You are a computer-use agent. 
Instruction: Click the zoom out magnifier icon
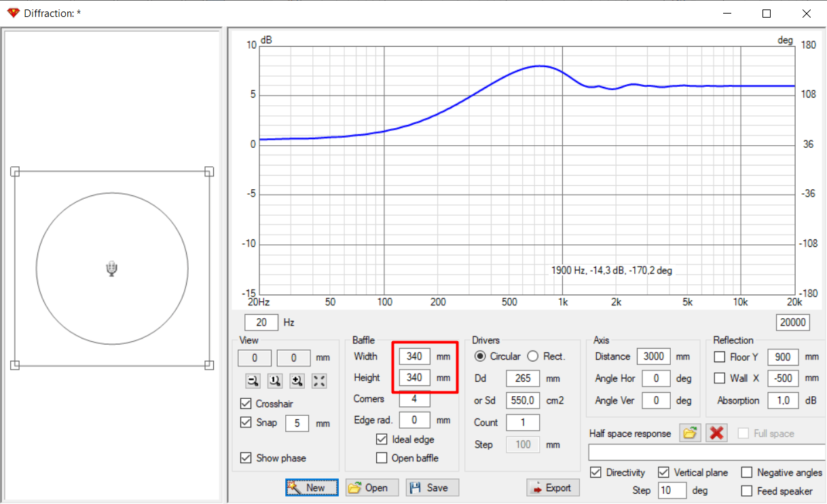pos(253,381)
